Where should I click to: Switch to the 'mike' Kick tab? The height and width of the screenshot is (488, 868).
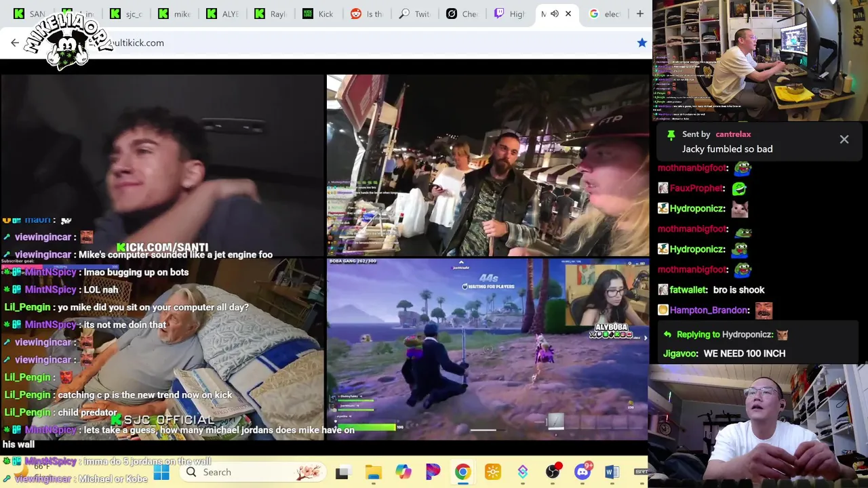pos(174,14)
